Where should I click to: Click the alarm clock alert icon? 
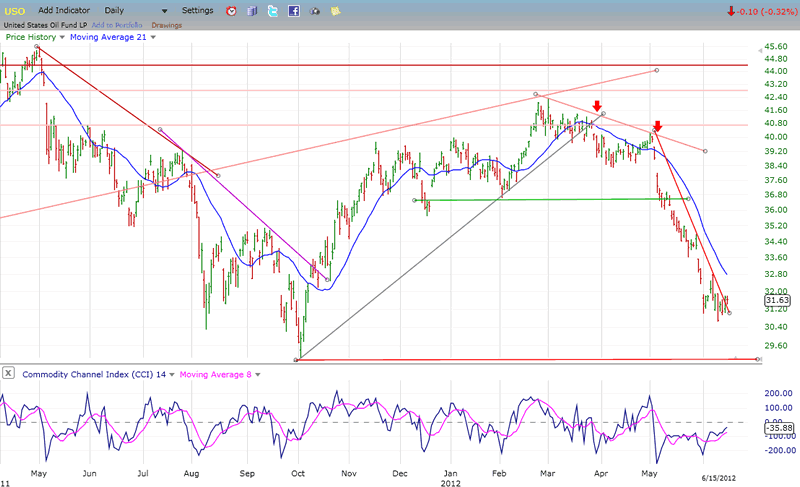click(231, 11)
